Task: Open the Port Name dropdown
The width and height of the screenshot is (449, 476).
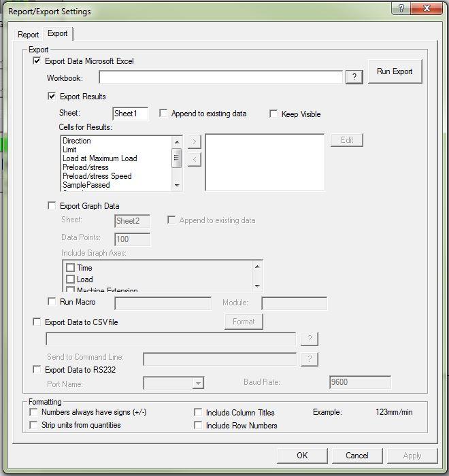Action: point(198,383)
